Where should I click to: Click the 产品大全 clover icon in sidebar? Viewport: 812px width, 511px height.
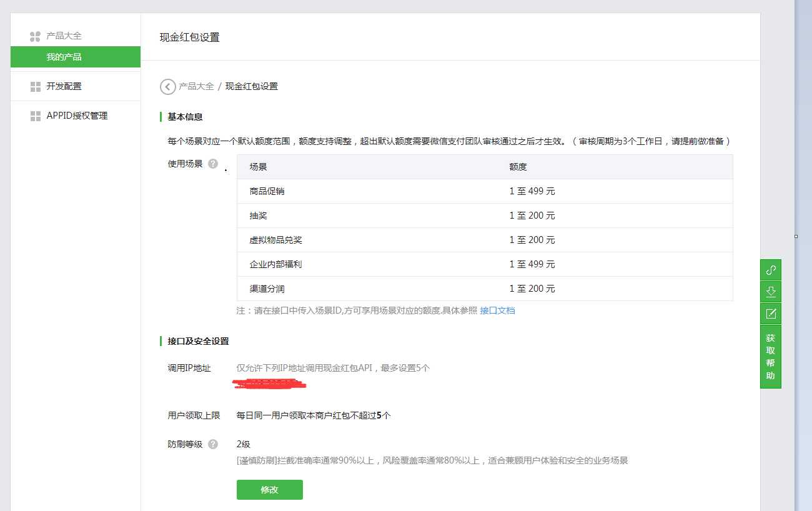(x=35, y=36)
